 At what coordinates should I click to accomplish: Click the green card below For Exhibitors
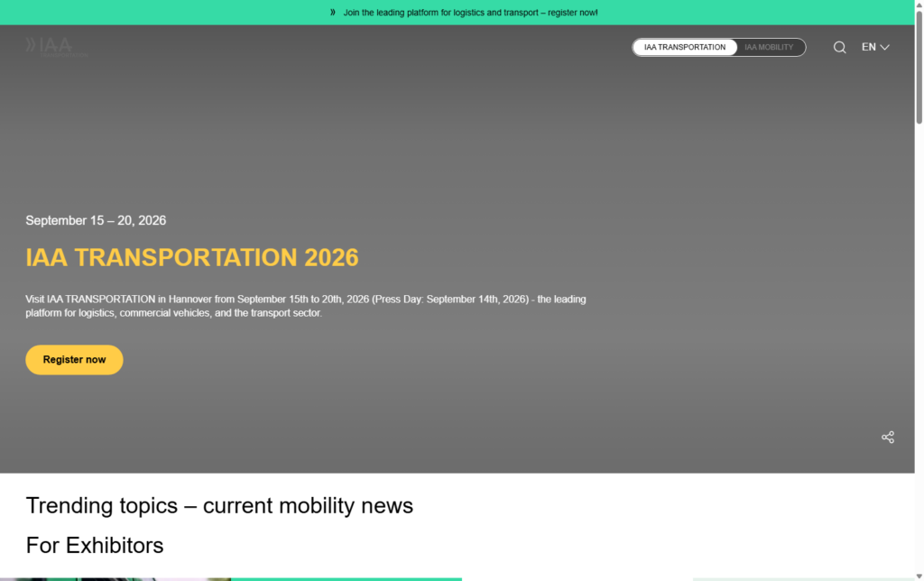[x=346, y=578]
